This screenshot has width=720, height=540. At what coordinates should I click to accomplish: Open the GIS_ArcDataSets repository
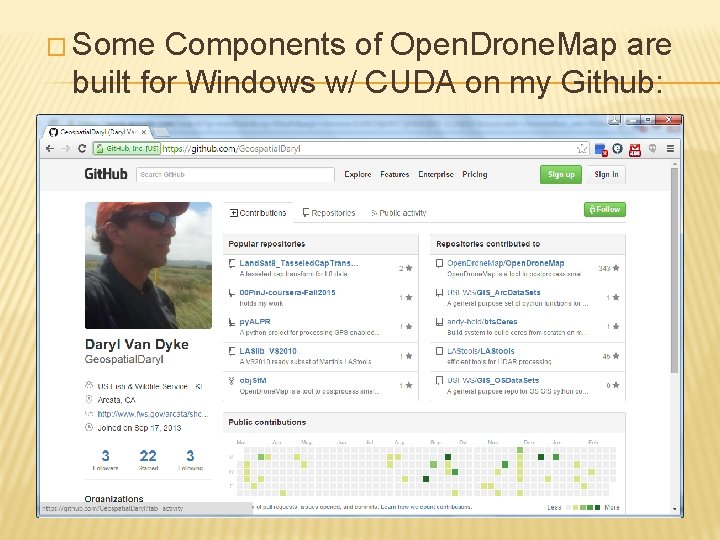[494, 292]
